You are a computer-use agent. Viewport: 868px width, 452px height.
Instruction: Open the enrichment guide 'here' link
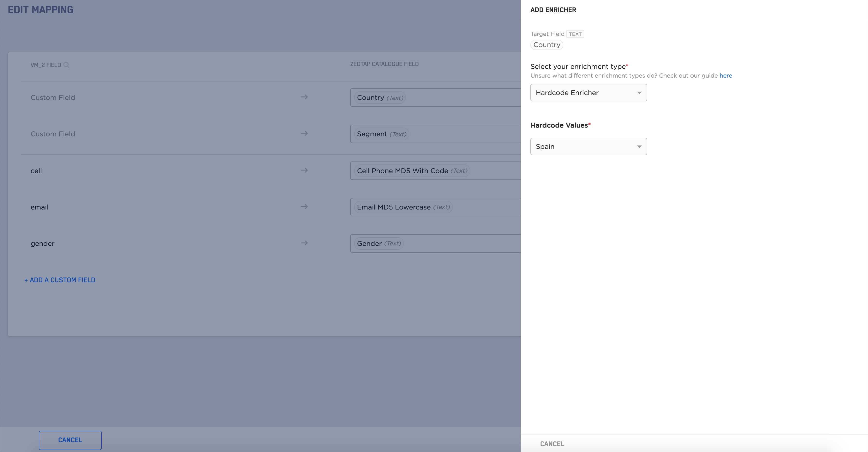tap(725, 76)
